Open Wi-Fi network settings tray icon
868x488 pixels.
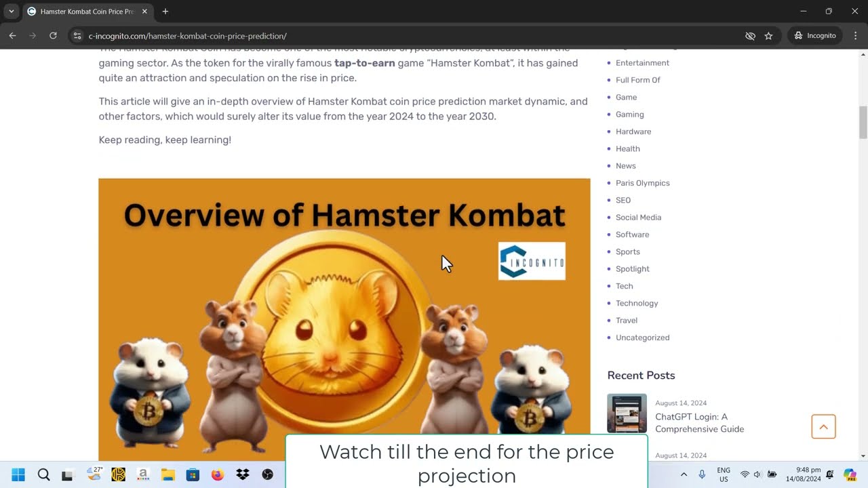coord(745,474)
